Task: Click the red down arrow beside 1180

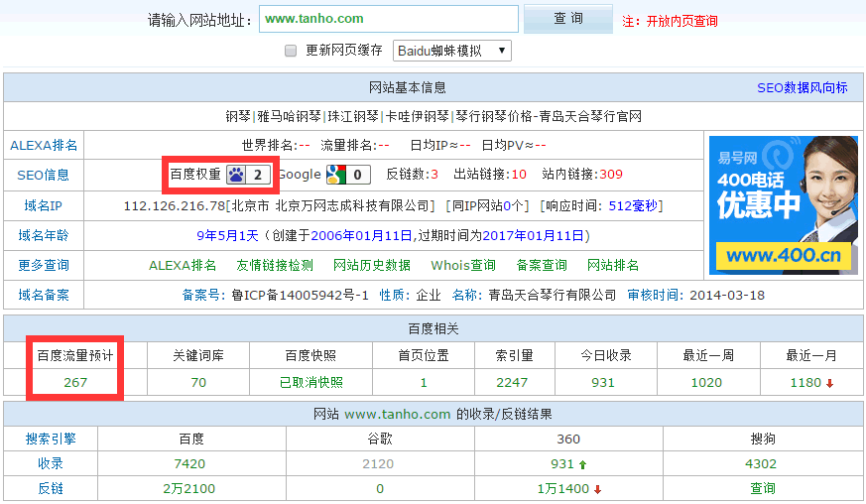Action: tap(829, 384)
